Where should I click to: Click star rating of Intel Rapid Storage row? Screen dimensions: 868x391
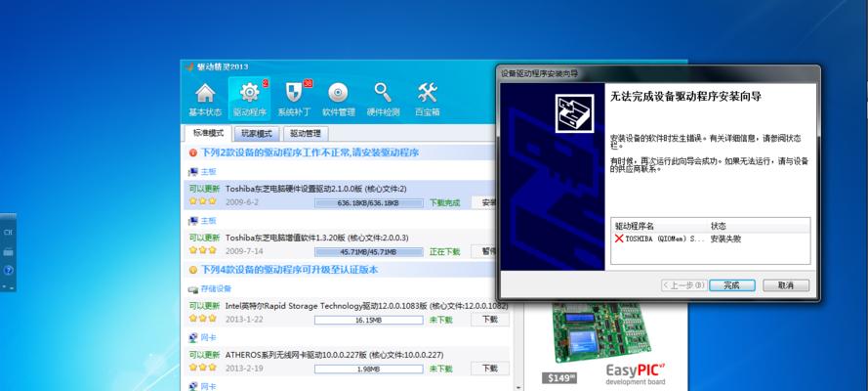203,319
